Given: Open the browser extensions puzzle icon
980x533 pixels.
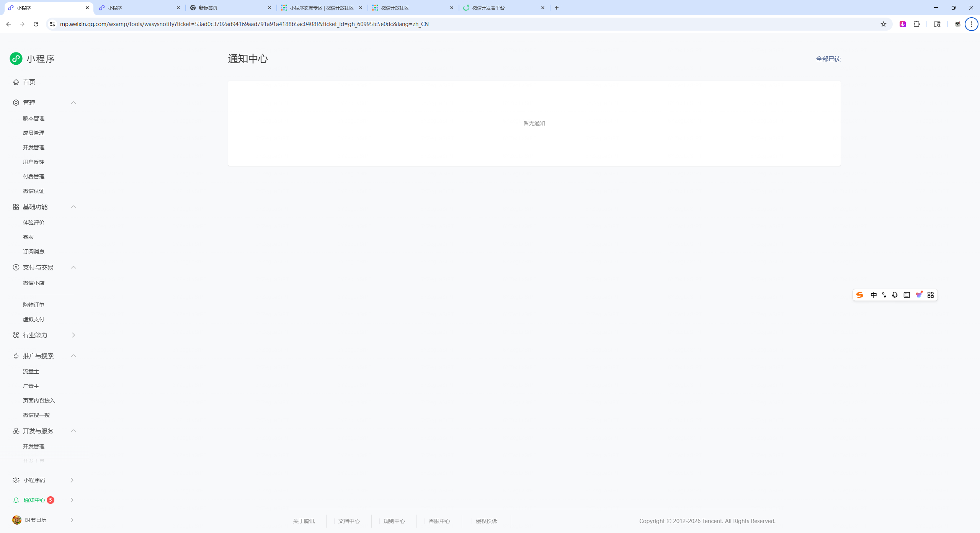Looking at the screenshot, I should point(916,24).
